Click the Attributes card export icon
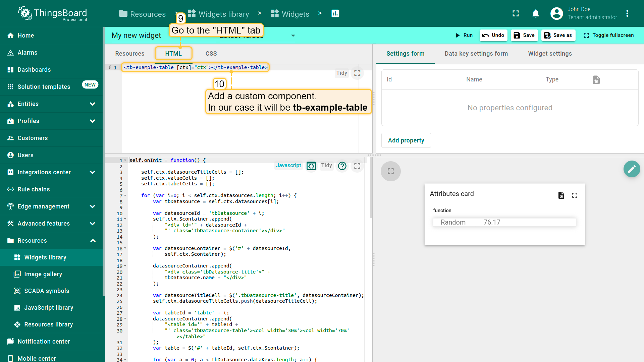Viewport: 644px width, 362px height. (x=561, y=195)
